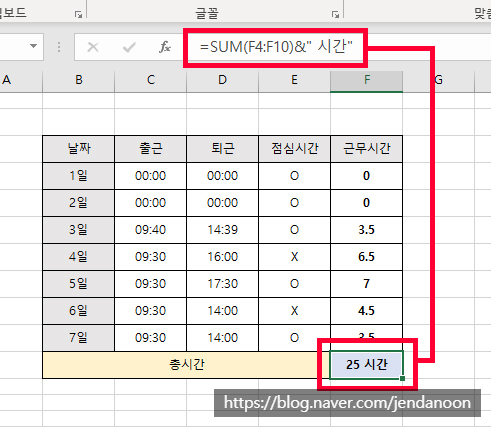The height and width of the screenshot is (427, 491).
Task: Click the 16:00 end time cell
Action: point(223,257)
